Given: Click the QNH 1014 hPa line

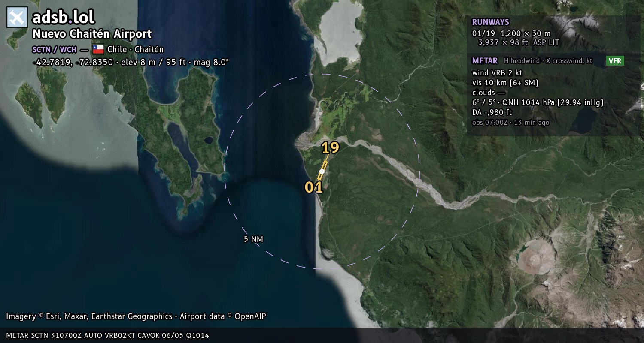Looking at the screenshot, I should 538,102.
